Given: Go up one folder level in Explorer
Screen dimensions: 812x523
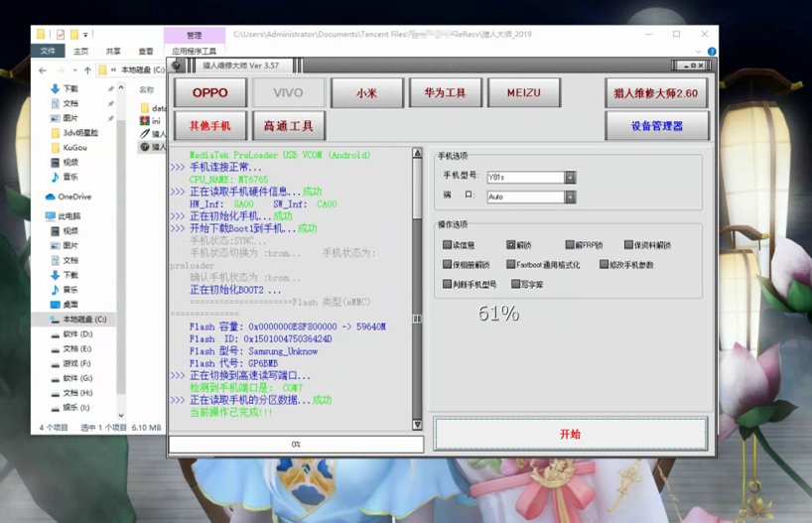Looking at the screenshot, I should pyautogui.click(x=87, y=70).
